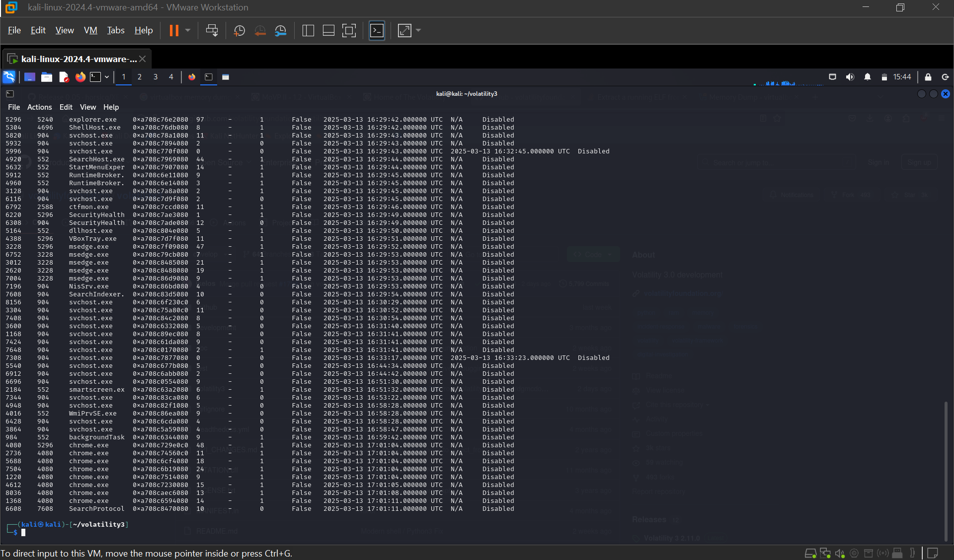Switch to workspace 4
The height and width of the screenshot is (560, 954).
tap(171, 77)
